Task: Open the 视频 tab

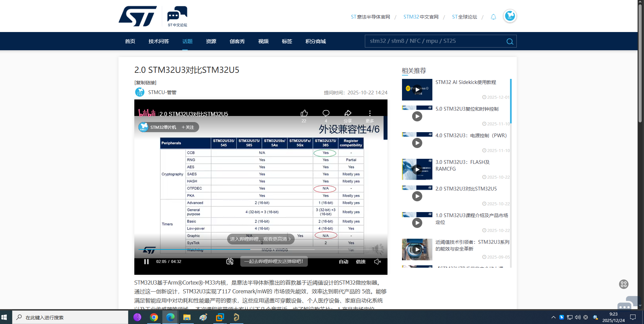Action: pyautogui.click(x=263, y=41)
